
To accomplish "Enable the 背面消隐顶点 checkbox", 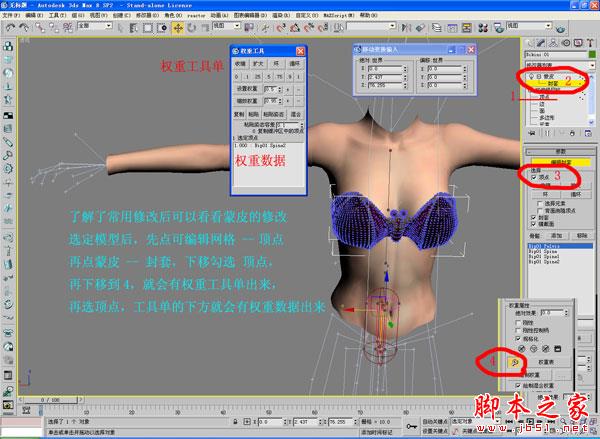I will pos(540,211).
